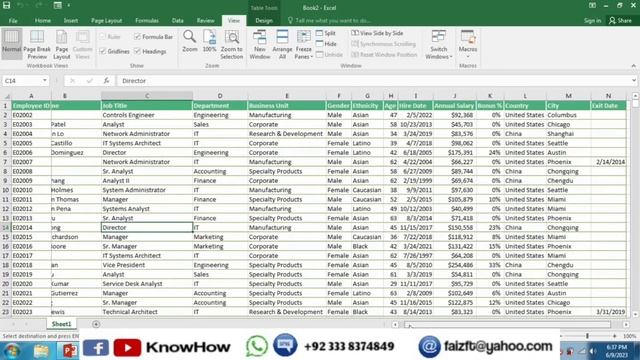The height and width of the screenshot is (360, 640).
Task: Set zoom to 100%
Action: (x=209, y=41)
